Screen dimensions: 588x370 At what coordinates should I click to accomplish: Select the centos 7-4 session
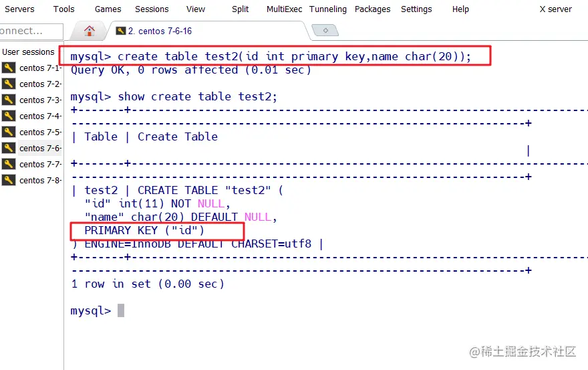(x=40, y=116)
